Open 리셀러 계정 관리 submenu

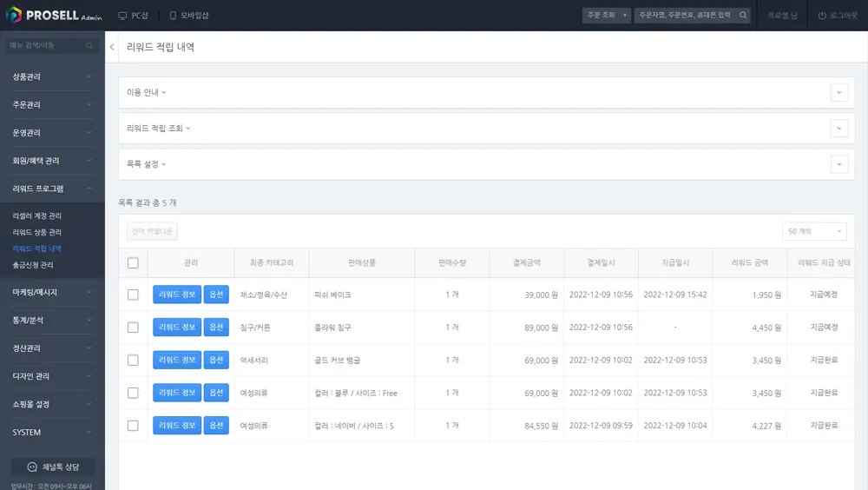click(37, 215)
